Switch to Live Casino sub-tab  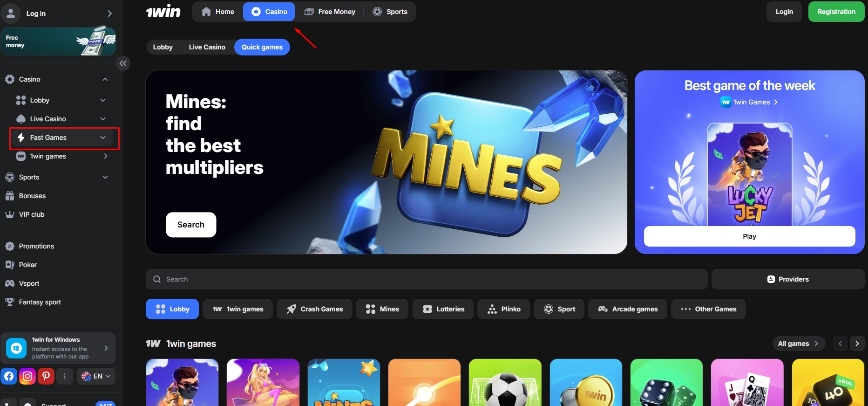[207, 47]
